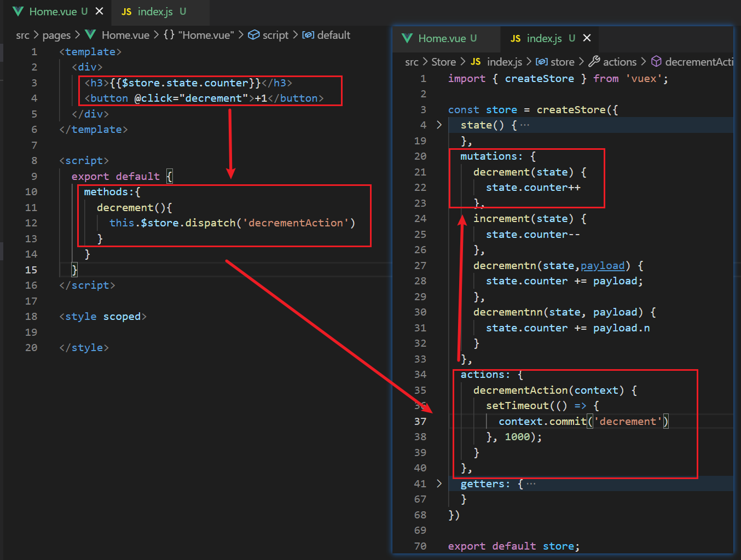Click 'payload.n' on line 31
Viewport: 741px width, 560px height.
622,328
